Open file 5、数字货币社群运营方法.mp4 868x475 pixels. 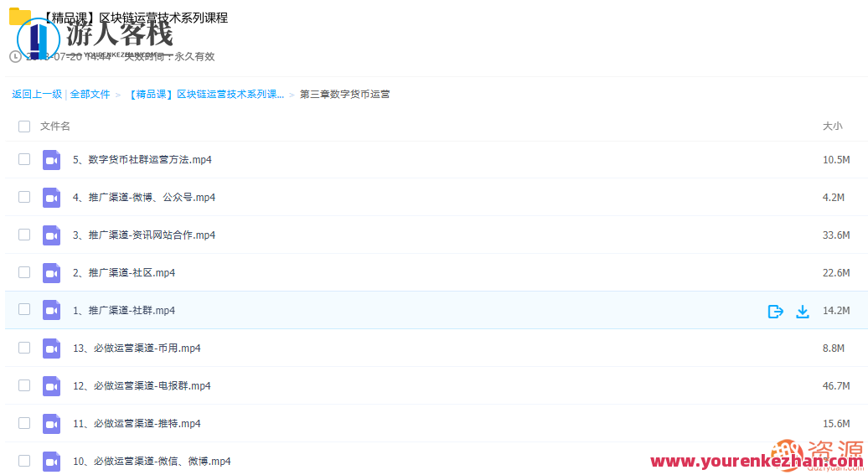click(x=142, y=159)
